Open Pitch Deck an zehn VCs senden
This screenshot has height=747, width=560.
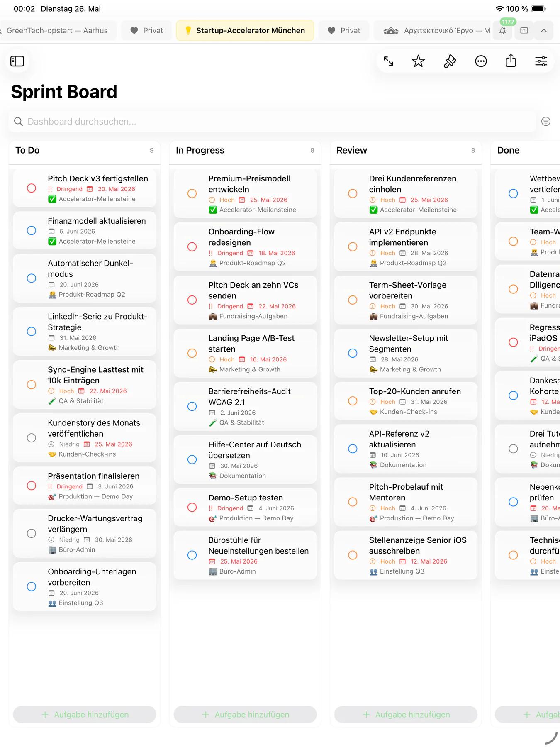[x=245, y=300]
